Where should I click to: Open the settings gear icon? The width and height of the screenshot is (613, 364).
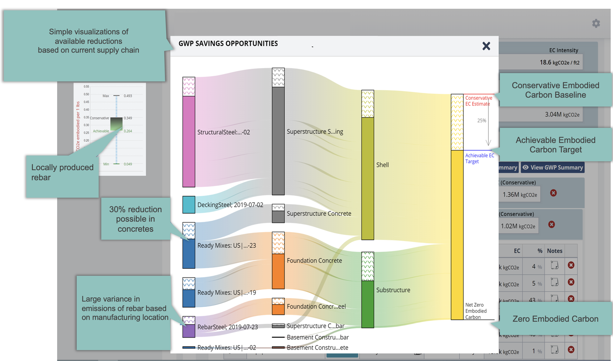[x=596, y=23]
